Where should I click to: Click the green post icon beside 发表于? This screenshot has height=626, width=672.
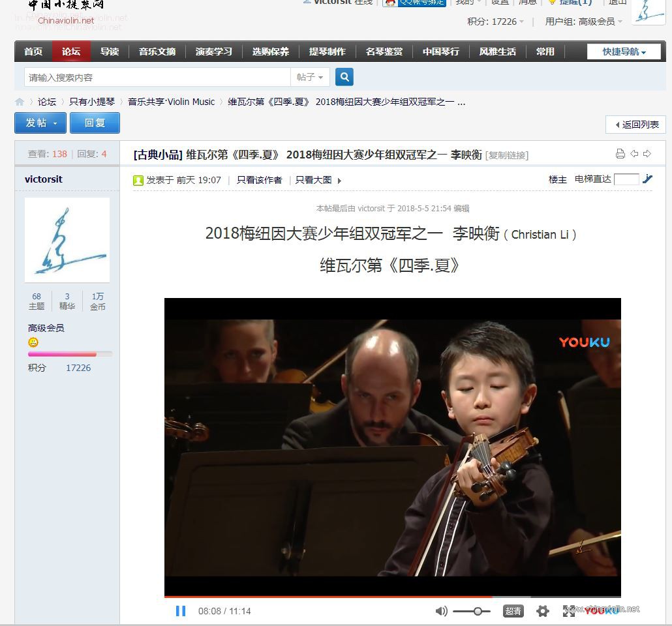point(138,181)
